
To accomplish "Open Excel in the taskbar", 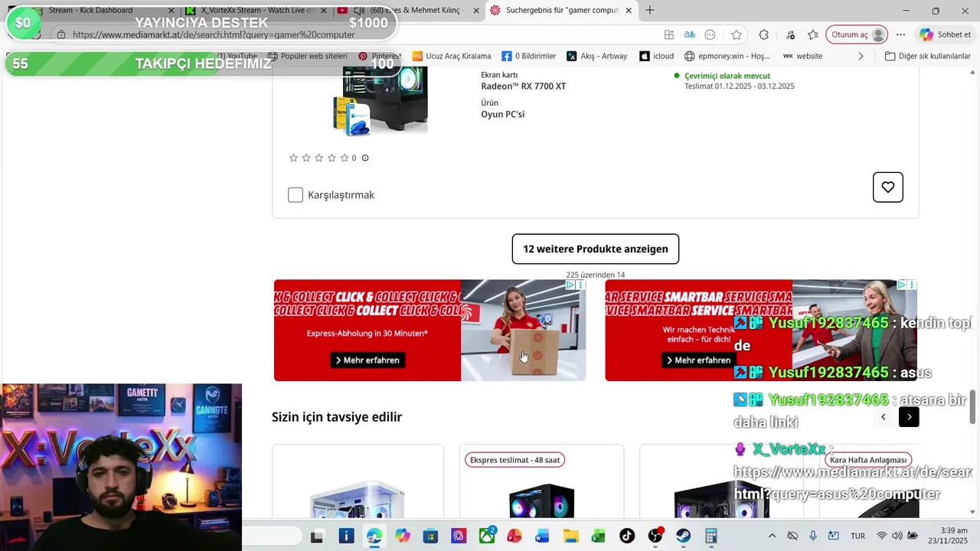I will [x=599, y=536].
